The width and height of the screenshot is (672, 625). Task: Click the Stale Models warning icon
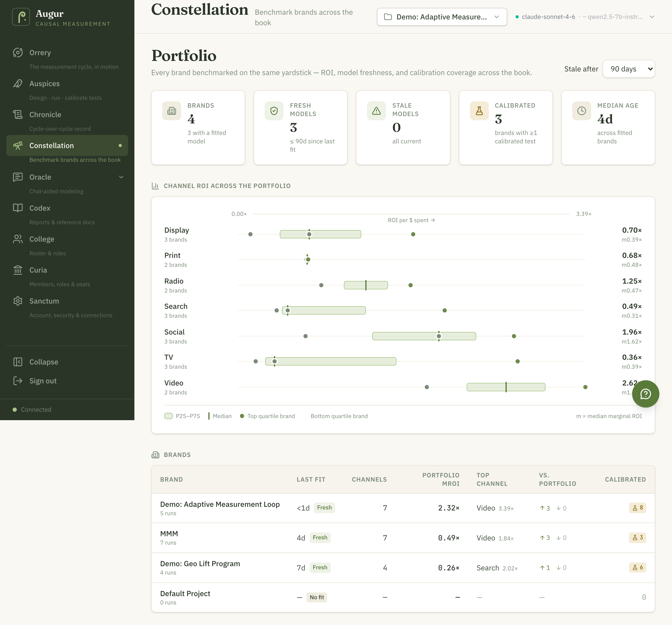(376, 111)
